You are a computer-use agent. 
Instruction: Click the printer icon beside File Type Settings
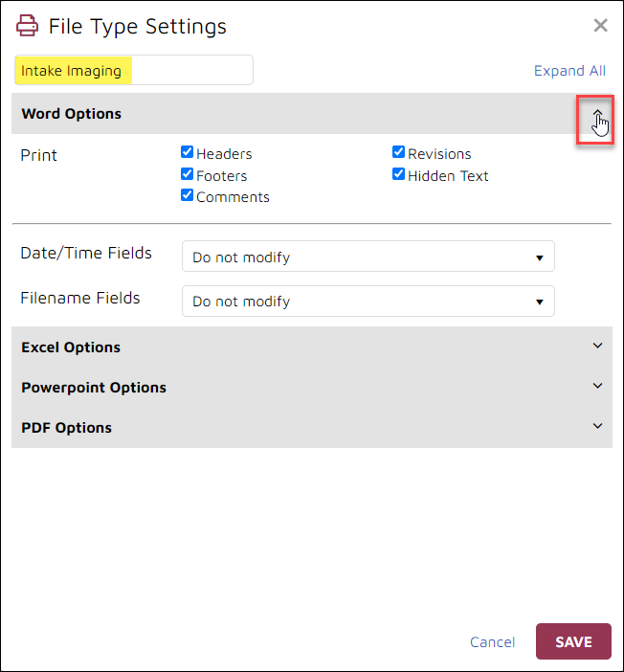tap(27, 26)
